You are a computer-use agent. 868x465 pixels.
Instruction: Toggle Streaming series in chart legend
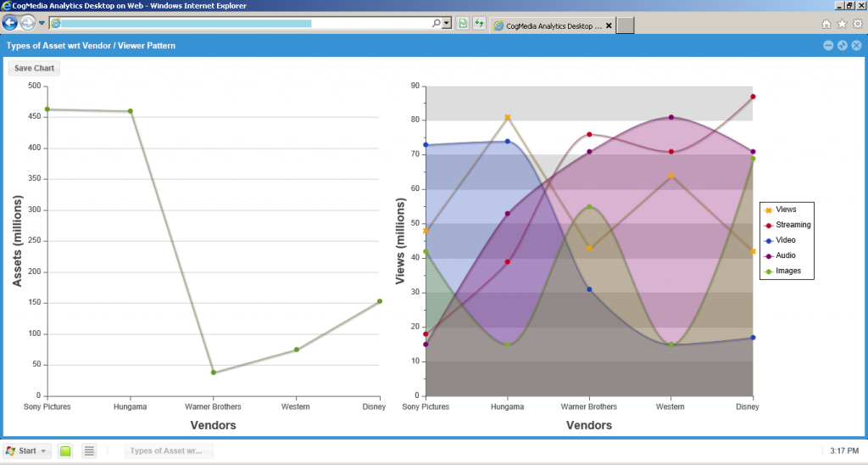tap(792, 225)
